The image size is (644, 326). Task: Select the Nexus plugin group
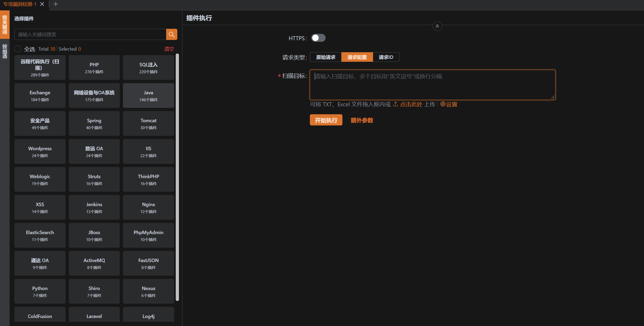[149, 291]
